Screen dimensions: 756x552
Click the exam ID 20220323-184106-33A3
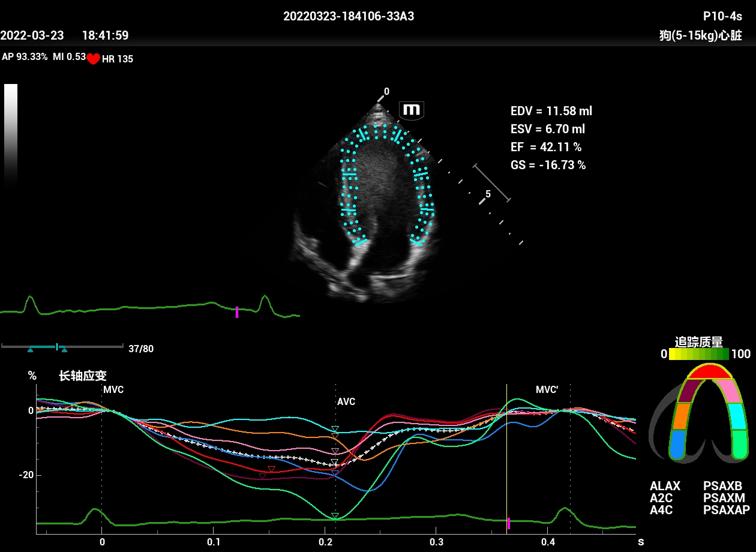[x=349, y=17]
